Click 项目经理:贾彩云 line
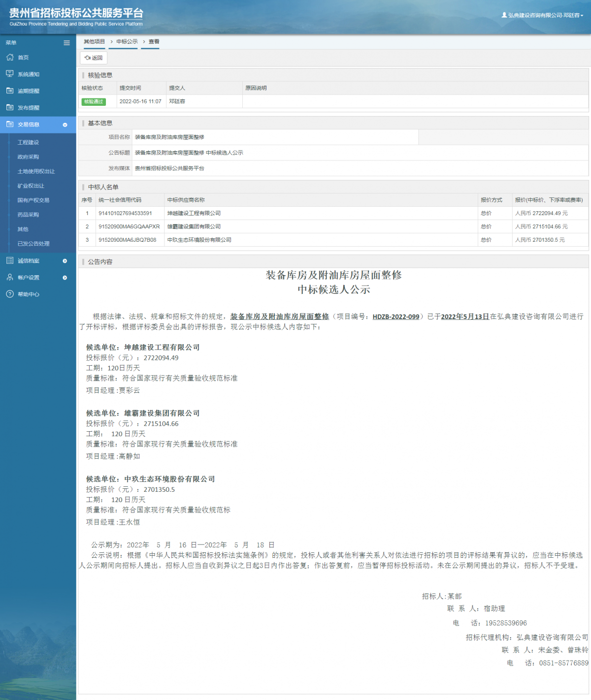The image size is (591, 700). [113, 390]
